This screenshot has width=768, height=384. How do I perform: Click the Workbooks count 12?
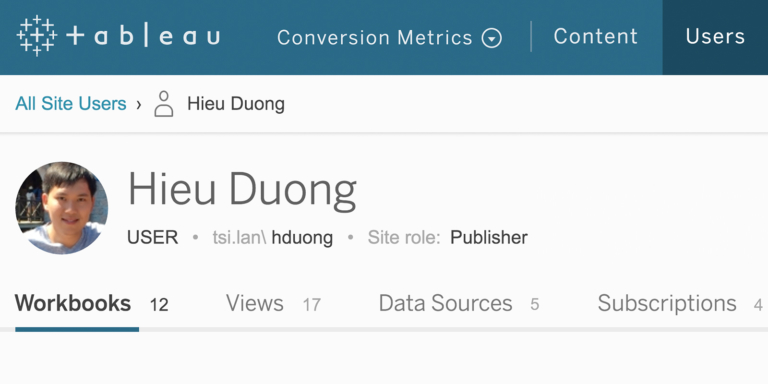pos(159,305)
